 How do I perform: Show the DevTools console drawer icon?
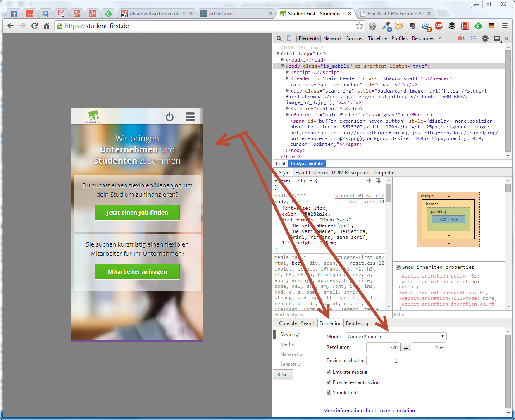tap(473, 38)
